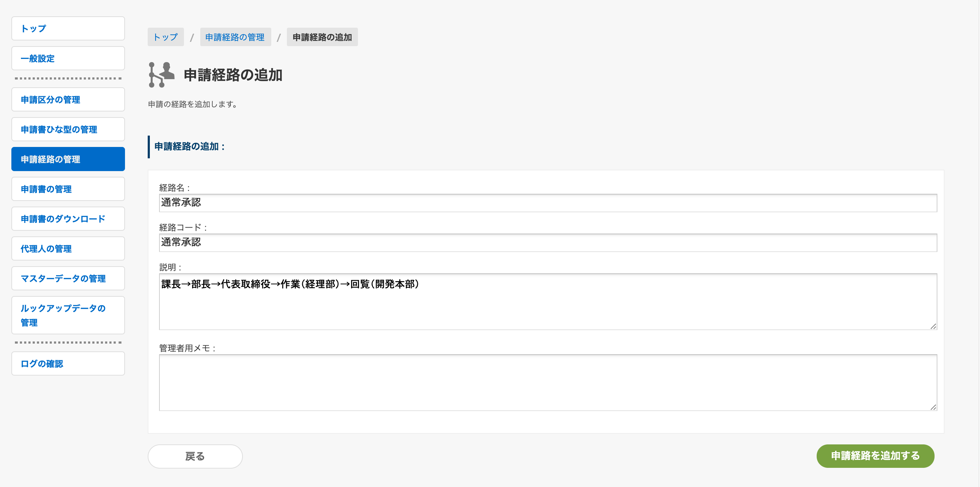Click the 申請経路の追加 breadcrumb item
Image resolution: width=980 pixels, height=487 pixels.
322,37
